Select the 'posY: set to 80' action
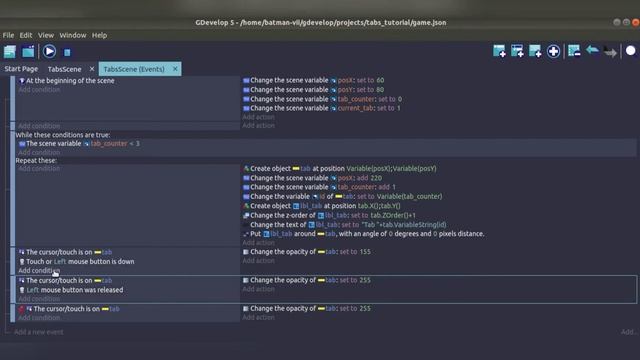The height and width of the screenshot is (360, 640). click(x=313, y=90)
